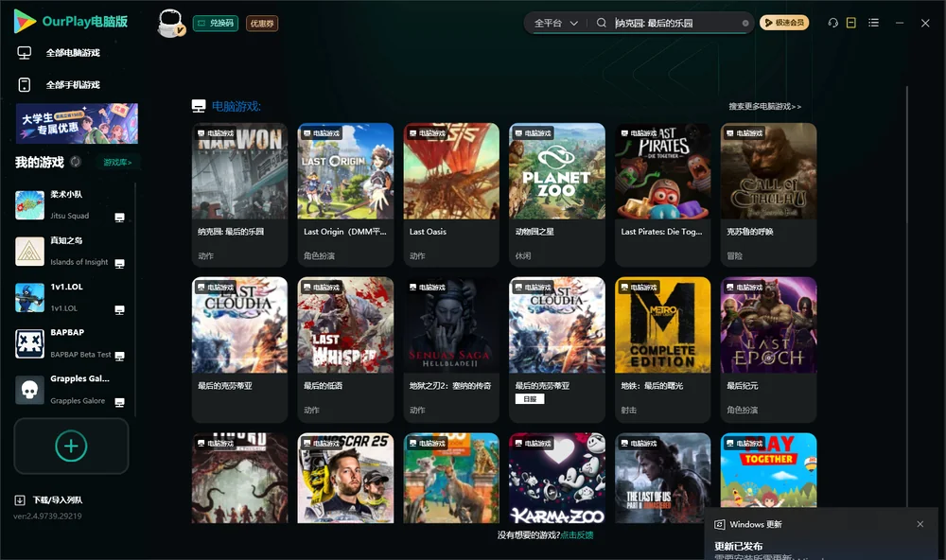This screenshot has height=560, width=946.
Task: Click the OurPlay logo icon
Action: (x=25, y=22)
